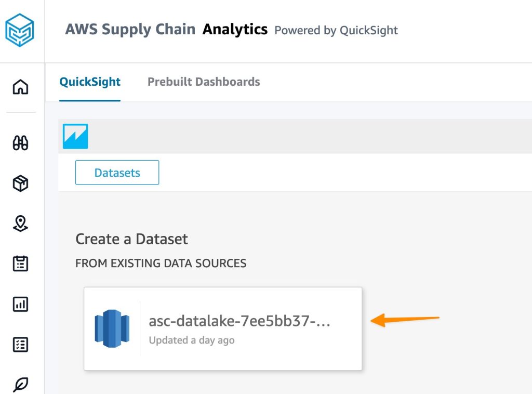
Task: Open the checklist sidebar icon
Action: click(20, 345)
